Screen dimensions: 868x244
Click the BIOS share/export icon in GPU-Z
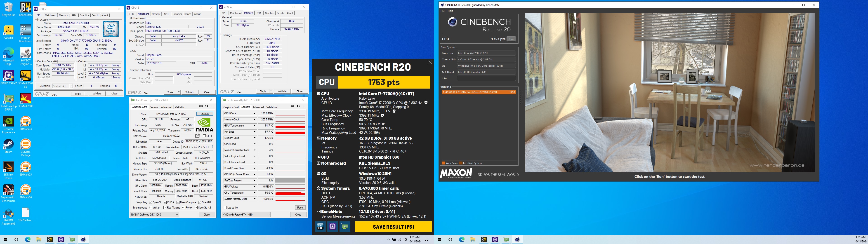coord(198,136)
